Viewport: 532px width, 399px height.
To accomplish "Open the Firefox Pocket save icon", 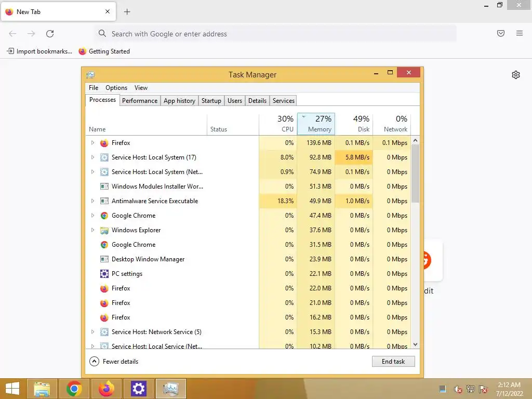I will 501,33.
